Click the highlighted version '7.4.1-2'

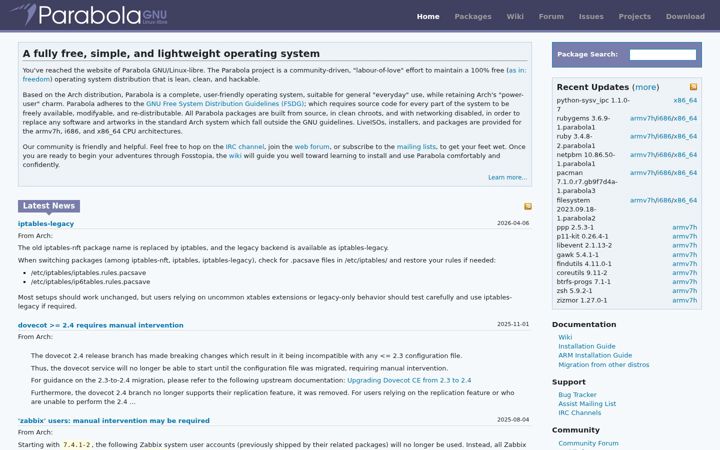tap(78, 445)
